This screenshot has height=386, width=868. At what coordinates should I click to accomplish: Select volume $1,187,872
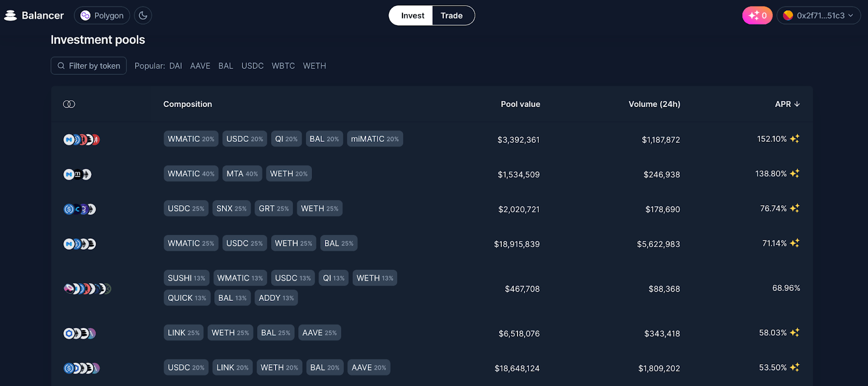pyautogui.click(x=661, y=140)
